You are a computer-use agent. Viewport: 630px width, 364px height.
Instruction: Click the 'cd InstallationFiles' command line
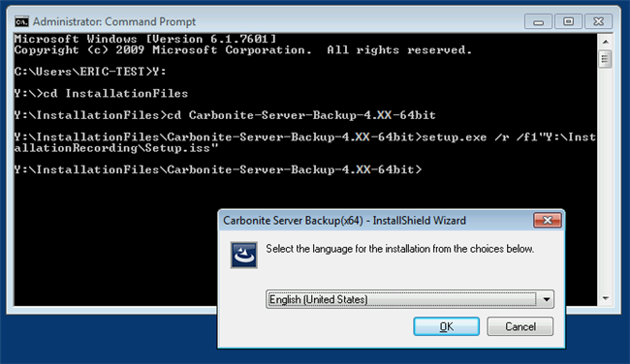[x=101, y=94]
